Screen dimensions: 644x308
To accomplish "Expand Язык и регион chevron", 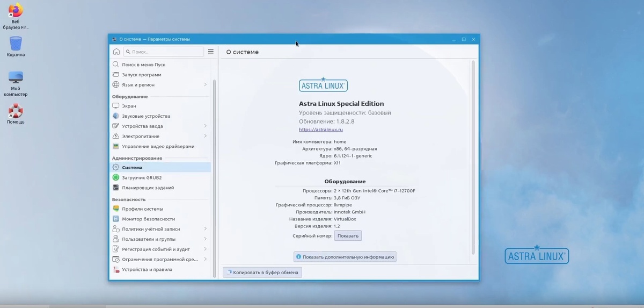I will (206, 85).
